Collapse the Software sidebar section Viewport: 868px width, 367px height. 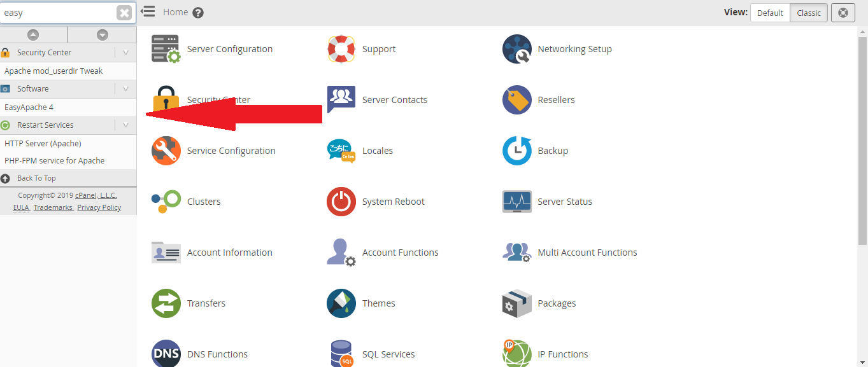click(x=125, y=89)
